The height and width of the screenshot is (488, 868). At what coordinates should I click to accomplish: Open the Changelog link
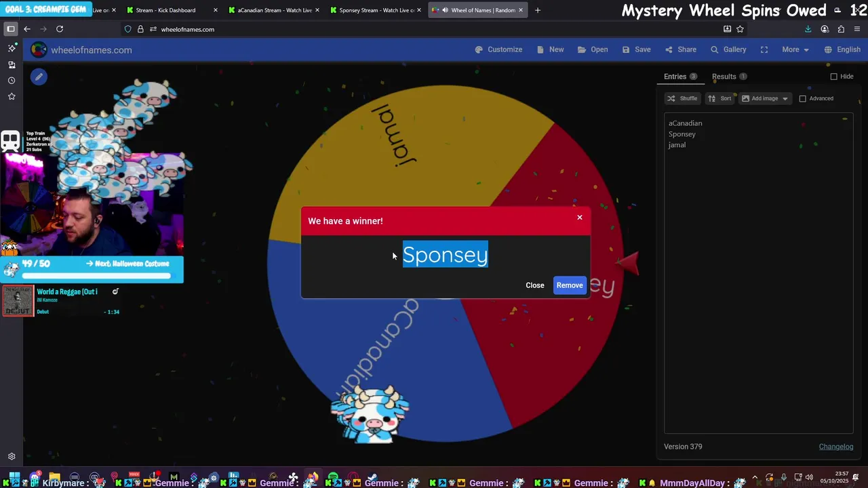point(836,447)
